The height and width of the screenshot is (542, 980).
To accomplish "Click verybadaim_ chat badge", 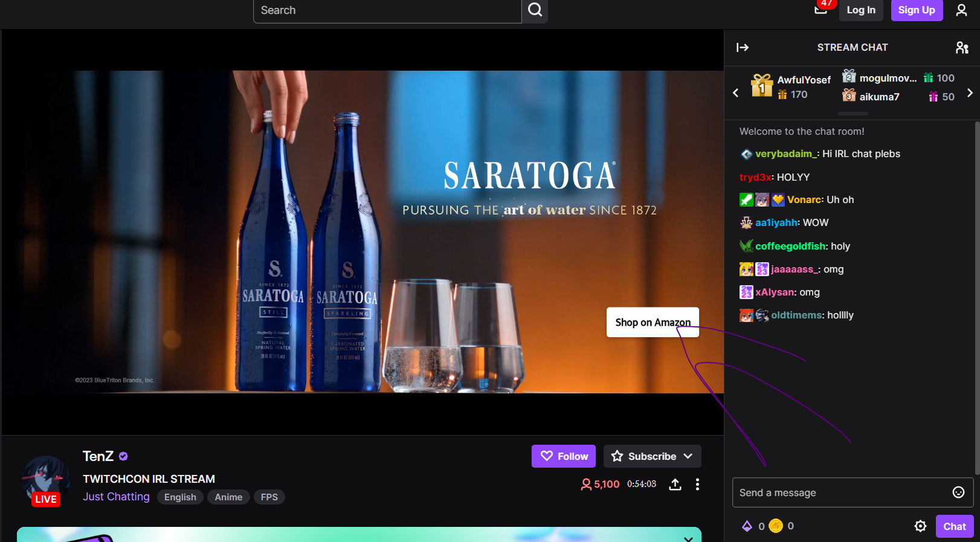I will (747, 154).
